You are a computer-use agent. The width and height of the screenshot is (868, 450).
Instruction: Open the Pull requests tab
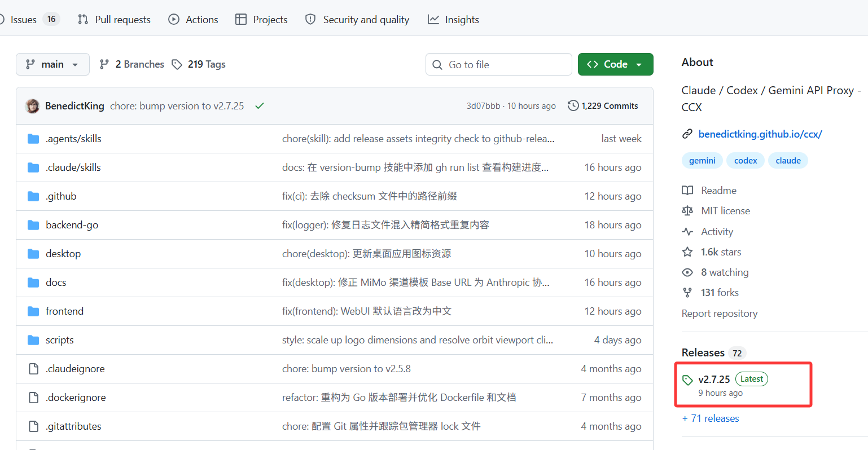[114, 19]
